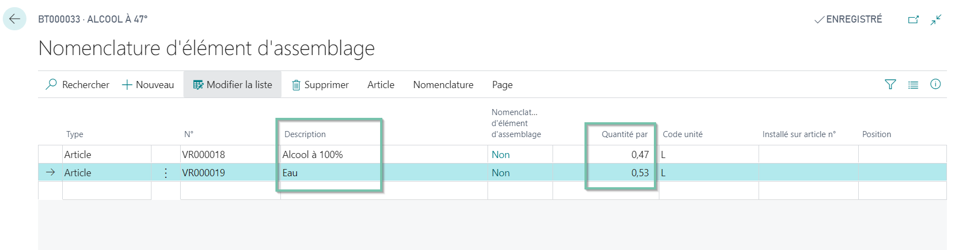
Task: Sort by the Description column header
Action: click(x=305, y=134)
